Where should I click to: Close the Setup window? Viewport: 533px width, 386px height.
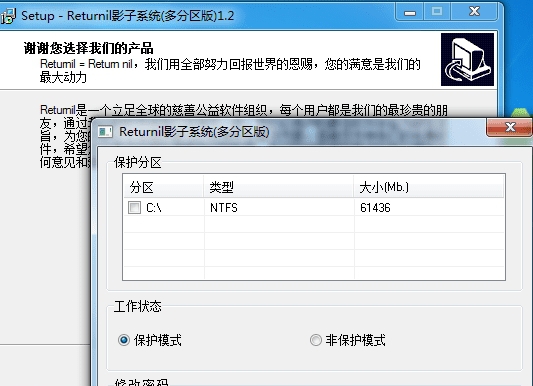pyautogui.click(x=474, y=12)
